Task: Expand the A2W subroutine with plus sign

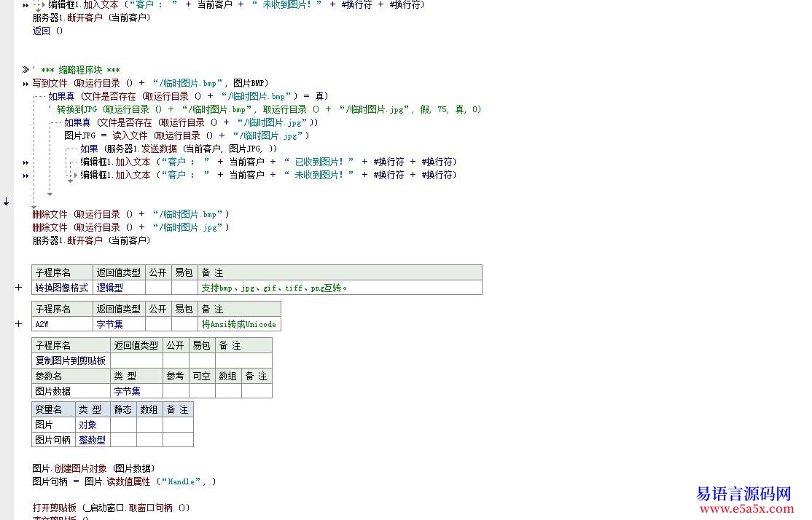Action: (x=19, y=324)
